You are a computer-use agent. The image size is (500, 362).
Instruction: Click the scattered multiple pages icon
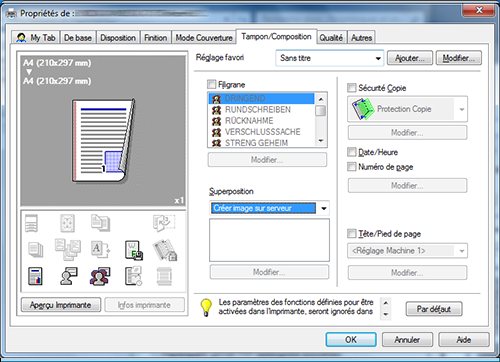pyautogui.click(x=68, y=249)
